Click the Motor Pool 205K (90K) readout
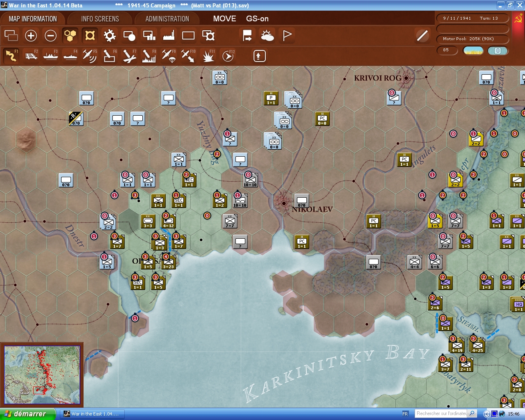Image resolution: width=525 pixels, height=420 pixels. [x=473, y=39]
